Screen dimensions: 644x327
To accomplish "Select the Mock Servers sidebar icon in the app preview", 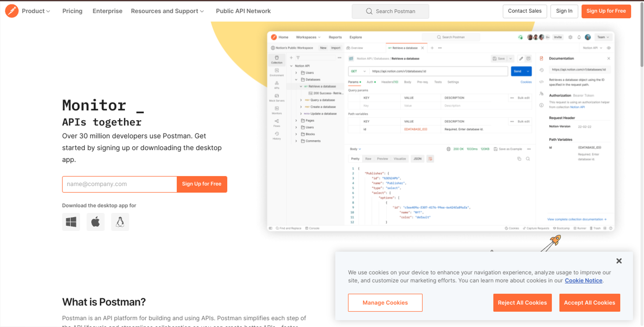I will [277, 98].
